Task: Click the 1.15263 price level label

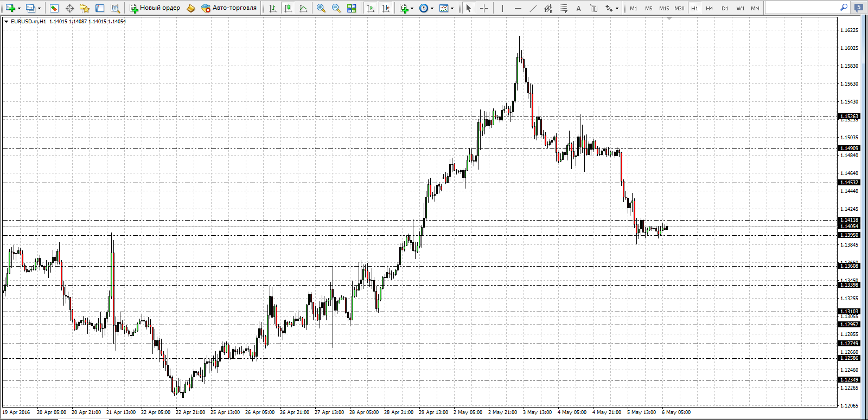Action: click(x=850, y=117)
